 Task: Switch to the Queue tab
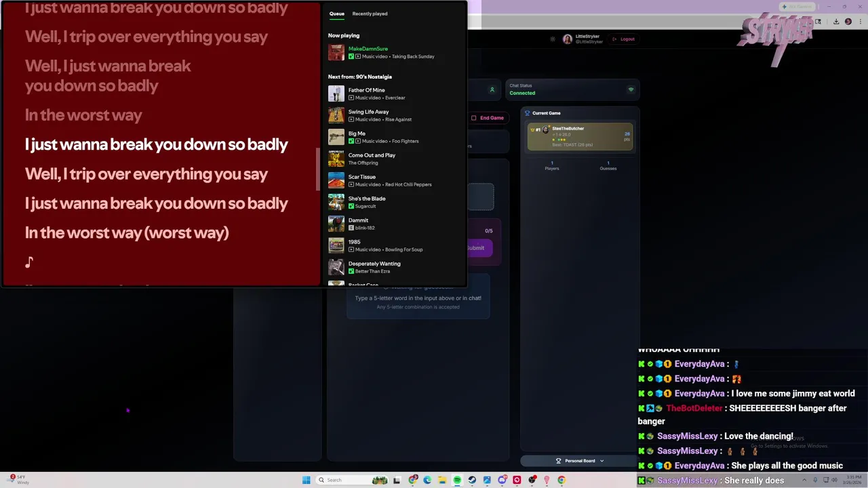(x=337, y=14)
